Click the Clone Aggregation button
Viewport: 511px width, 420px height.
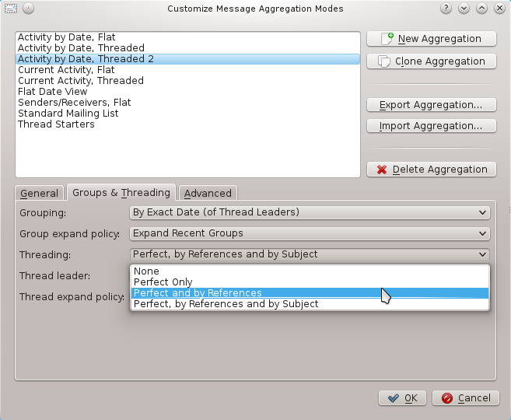click(432, 61)
